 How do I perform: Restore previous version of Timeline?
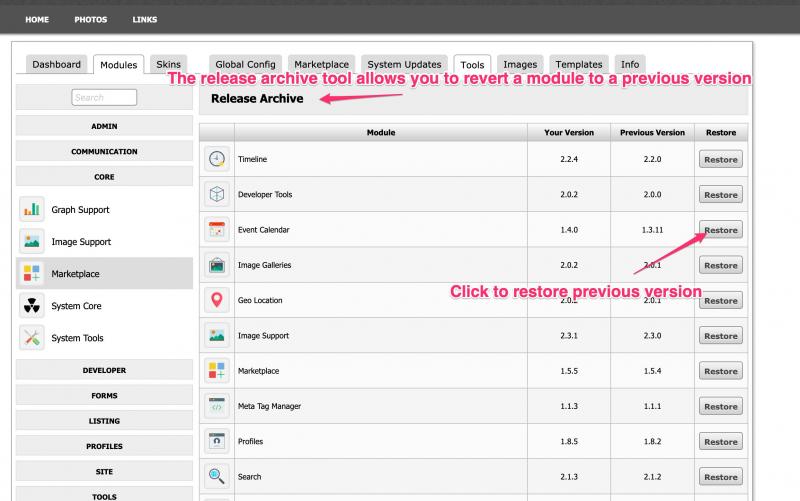[720, 160]
